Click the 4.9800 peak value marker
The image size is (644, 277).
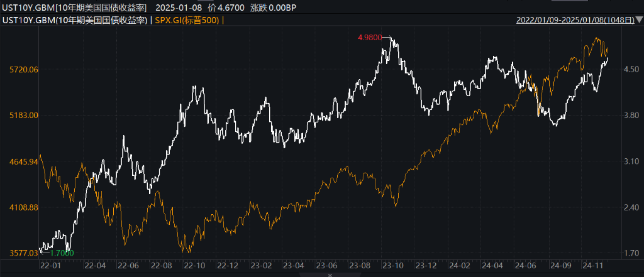point(370,38)
